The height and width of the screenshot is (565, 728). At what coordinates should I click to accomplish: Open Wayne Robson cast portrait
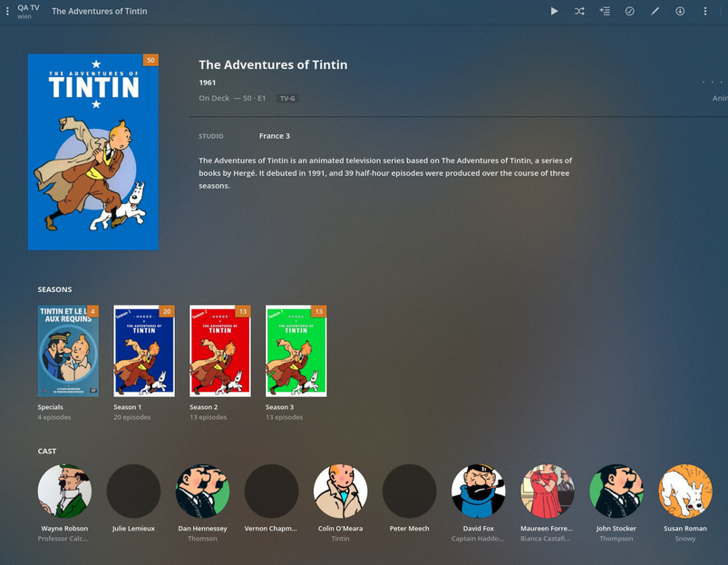[x=64, y=491]
